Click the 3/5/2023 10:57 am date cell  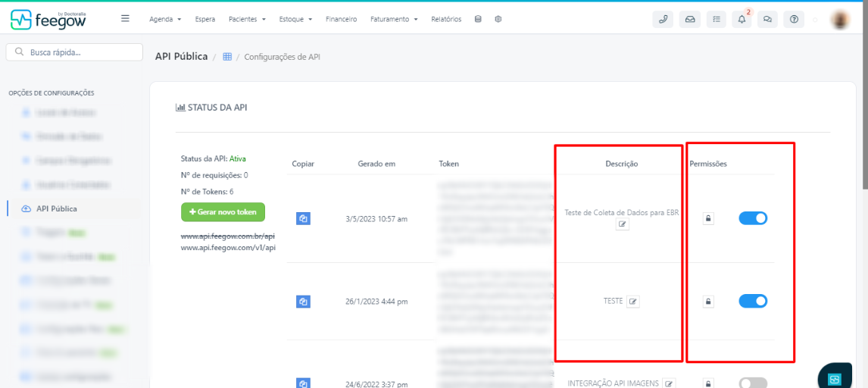(376, 219)
